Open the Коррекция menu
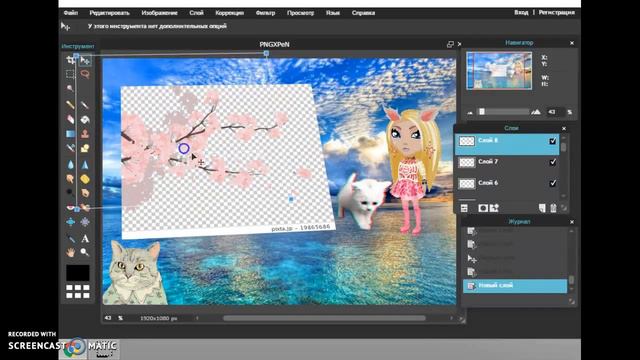This screenshot has height=360, width=640. click(x=229, y=13)
